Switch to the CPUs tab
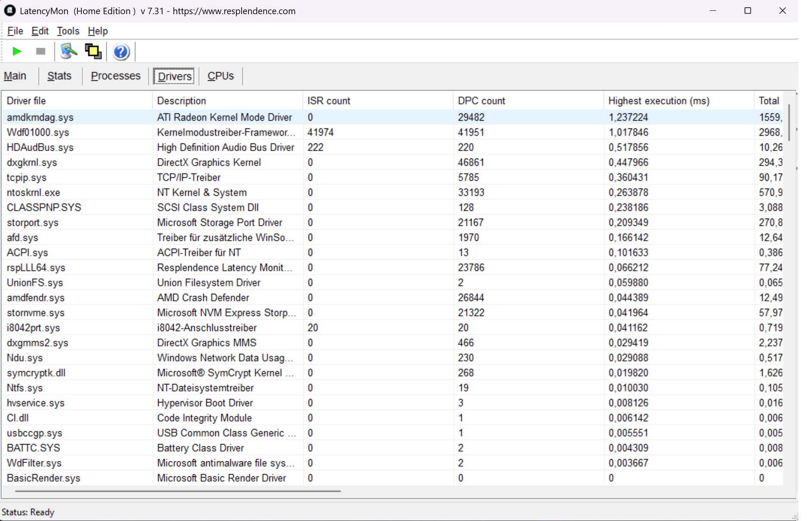812x521 pixels. coord(221,76)
